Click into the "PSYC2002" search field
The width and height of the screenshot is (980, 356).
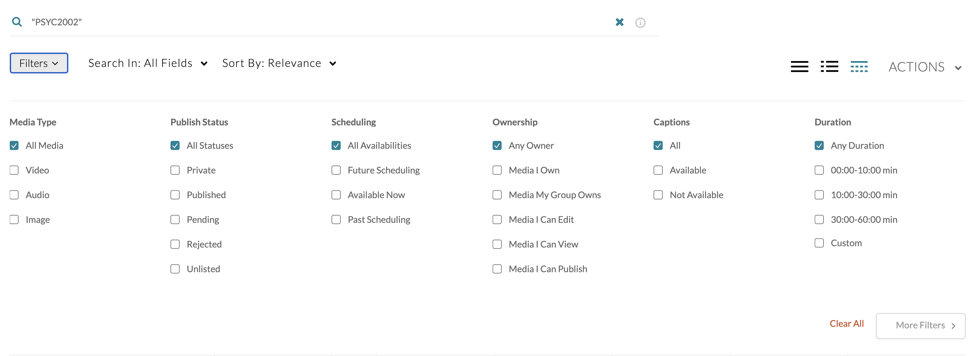304,22
